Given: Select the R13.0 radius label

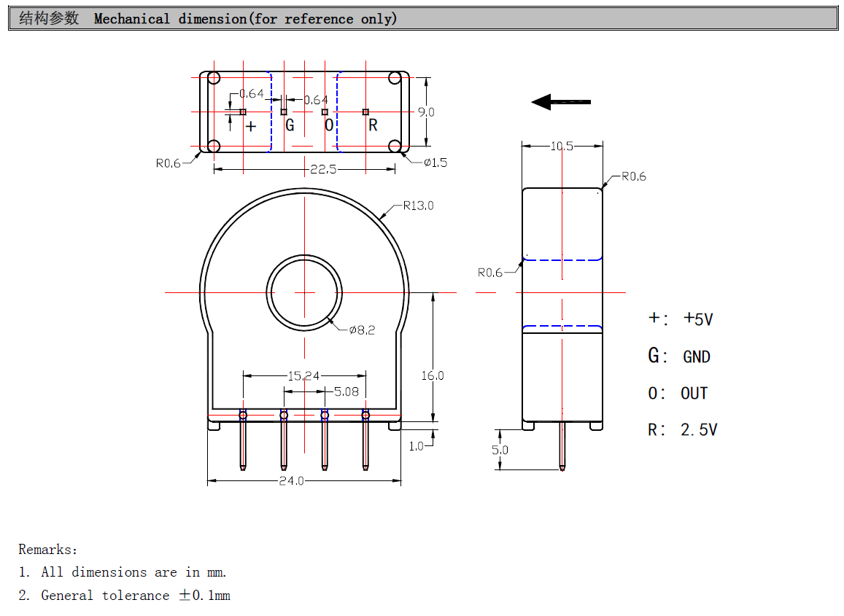Looking at the screenshot, I should pyautogui.click(x=418, y=206).
